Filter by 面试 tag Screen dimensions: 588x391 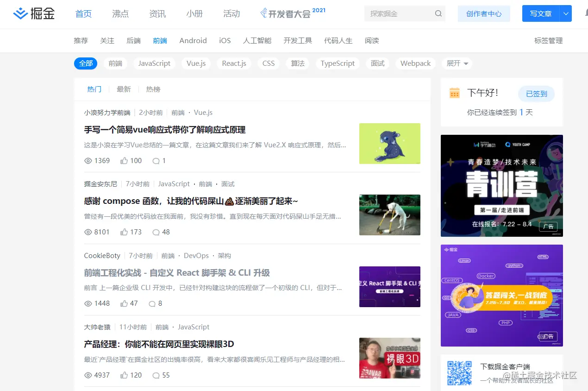378,63
